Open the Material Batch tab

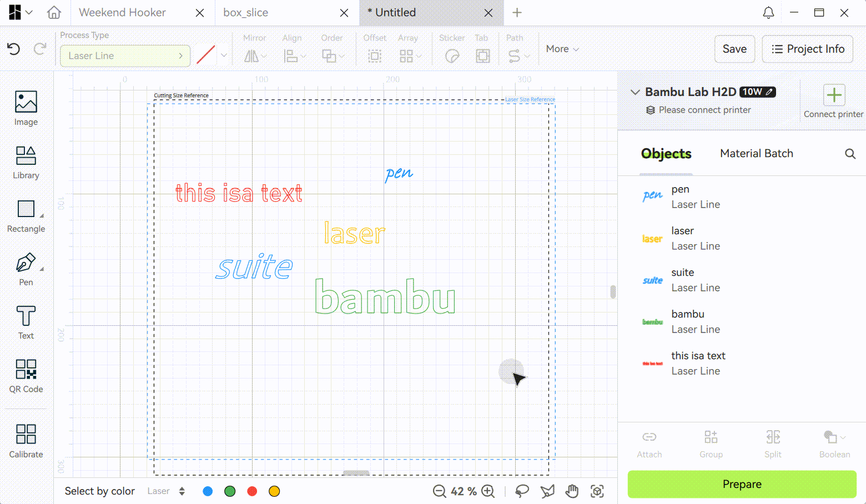757,154
